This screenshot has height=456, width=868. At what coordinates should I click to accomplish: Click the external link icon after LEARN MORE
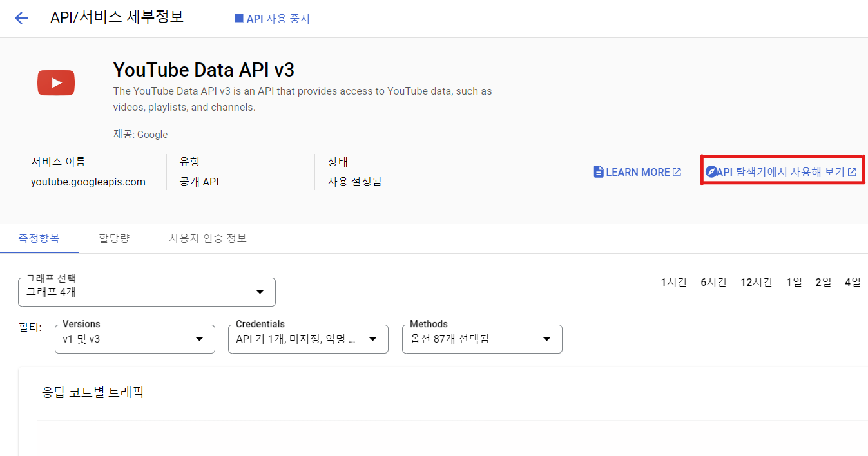pyautogui.click(x=677, y=172)
